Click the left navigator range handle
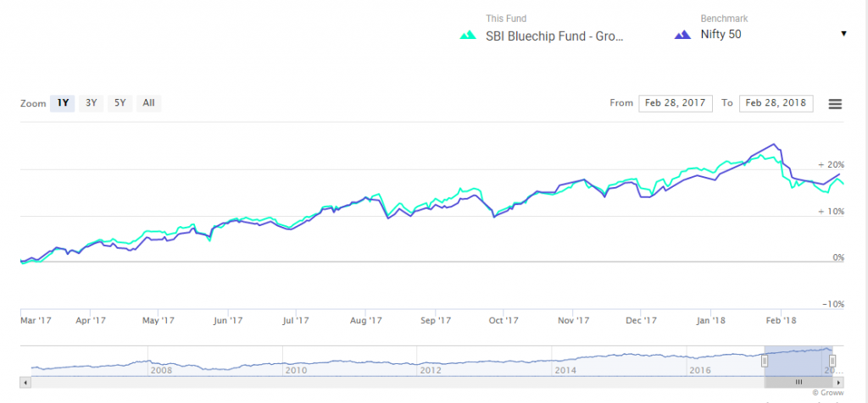 coord(765,361)
